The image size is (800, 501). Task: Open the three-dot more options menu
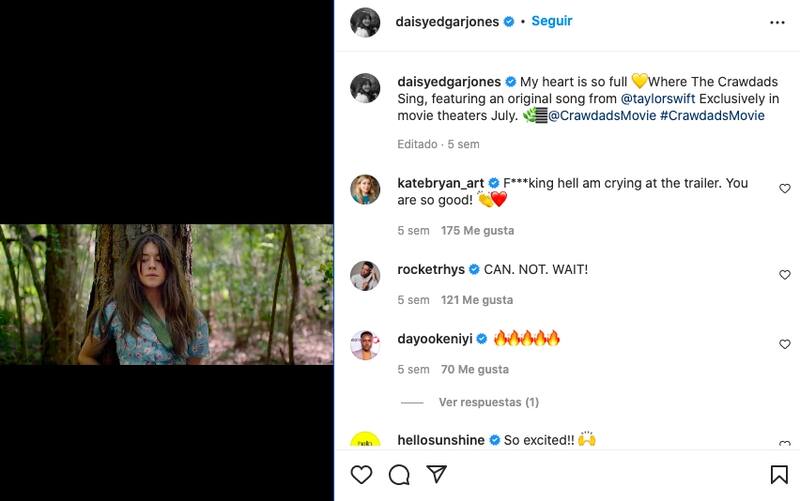coord(777,22)
